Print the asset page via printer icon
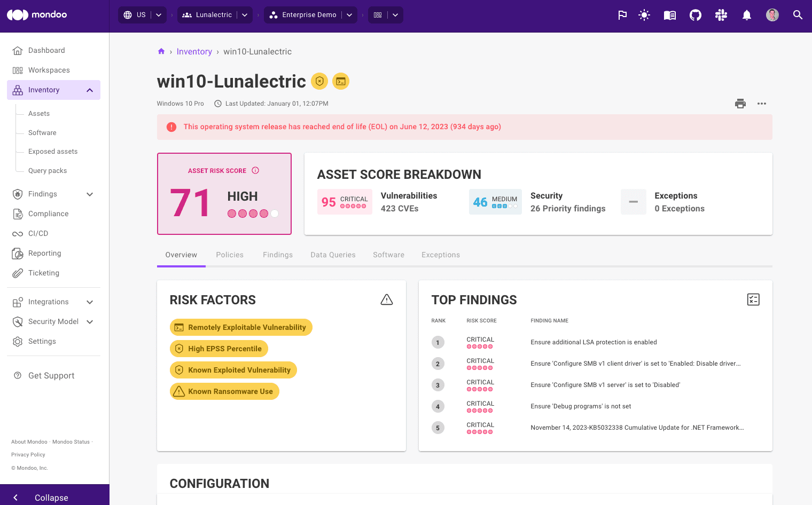Viewport: 812px width, 505px height. pyautogui.click(x=740, y=104)
